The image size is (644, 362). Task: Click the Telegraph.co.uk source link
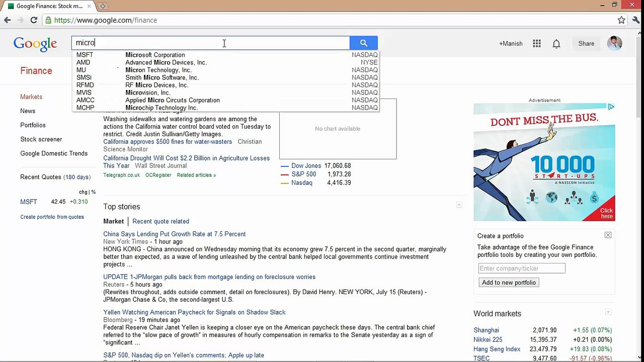(x=121, y=175)
